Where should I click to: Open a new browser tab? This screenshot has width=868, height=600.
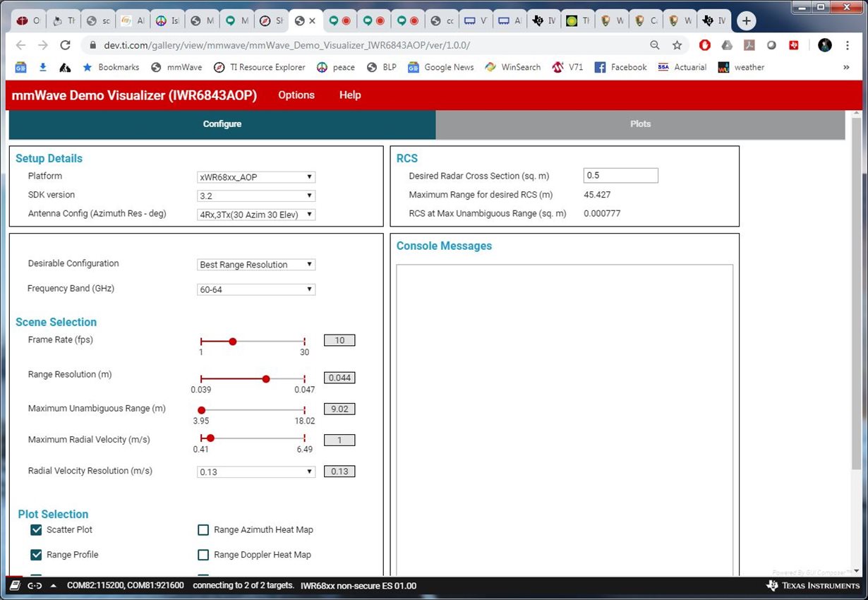point(746,21)
